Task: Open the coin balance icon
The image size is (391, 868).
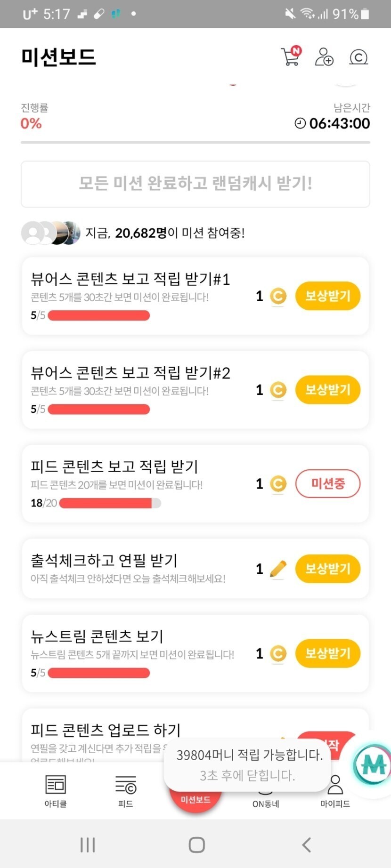Action: pos(358,57)
